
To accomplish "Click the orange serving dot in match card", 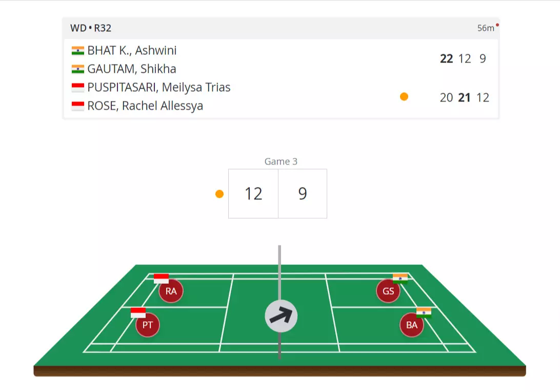I will click(x=404, y=97).
